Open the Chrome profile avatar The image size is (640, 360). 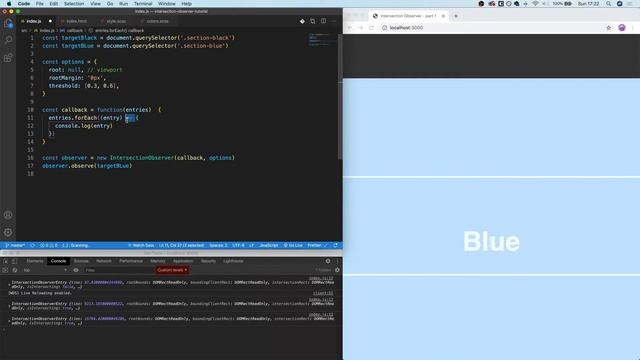click(622, 28)
